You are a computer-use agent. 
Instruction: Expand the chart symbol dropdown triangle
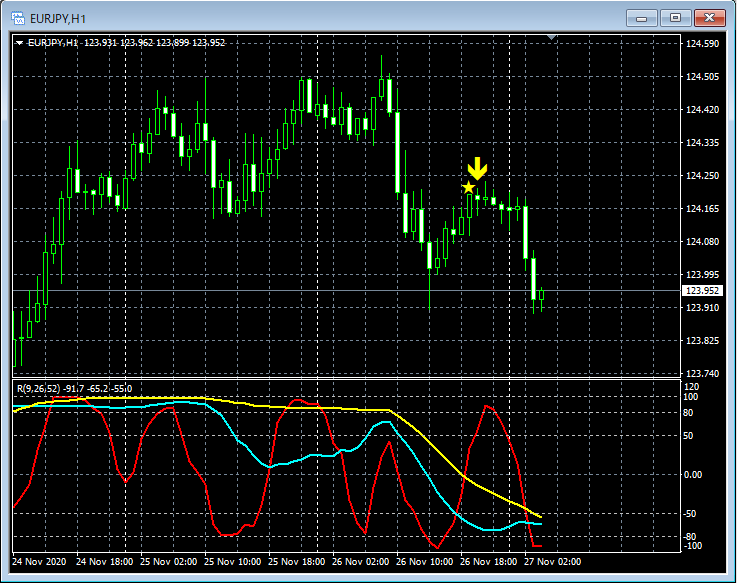tap(19, 43)
